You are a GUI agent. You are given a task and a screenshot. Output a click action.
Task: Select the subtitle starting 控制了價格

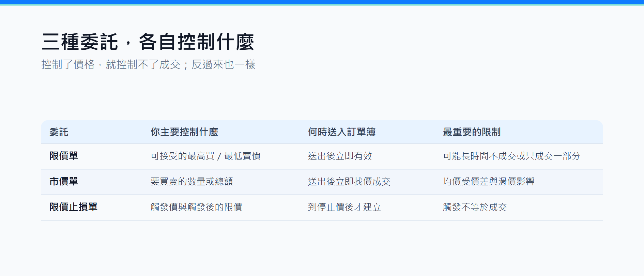click(148, 64)
